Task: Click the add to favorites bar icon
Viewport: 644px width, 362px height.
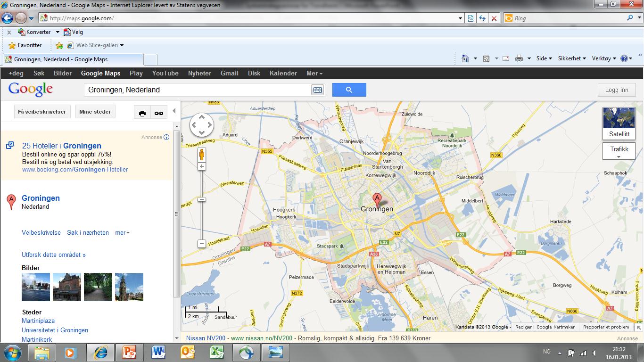Action: click(59, 46)
